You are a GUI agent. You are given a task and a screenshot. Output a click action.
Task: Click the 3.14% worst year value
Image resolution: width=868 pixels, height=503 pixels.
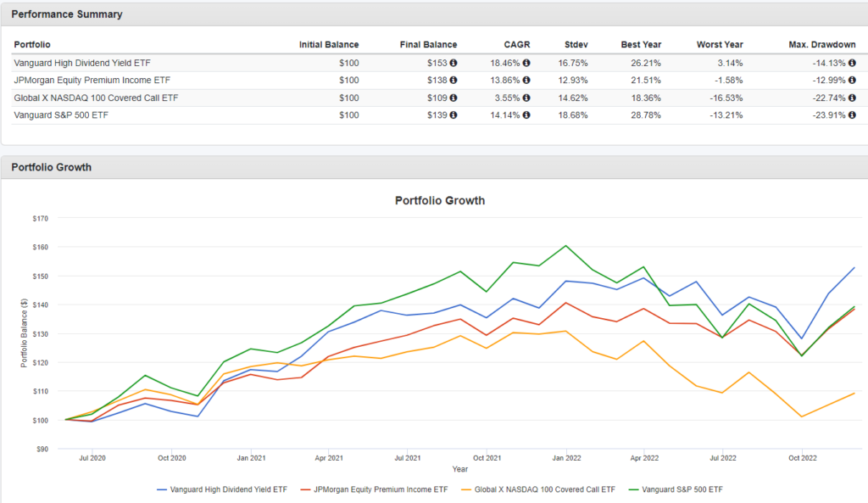tap(730, 63)
